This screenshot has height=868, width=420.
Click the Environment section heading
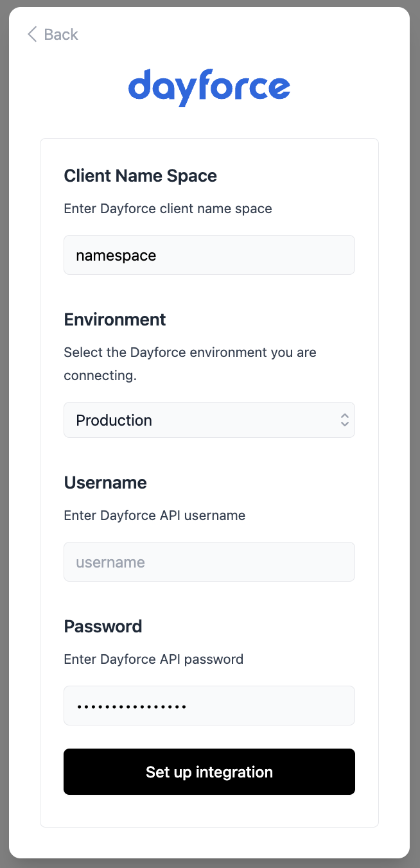pos(115,320)
